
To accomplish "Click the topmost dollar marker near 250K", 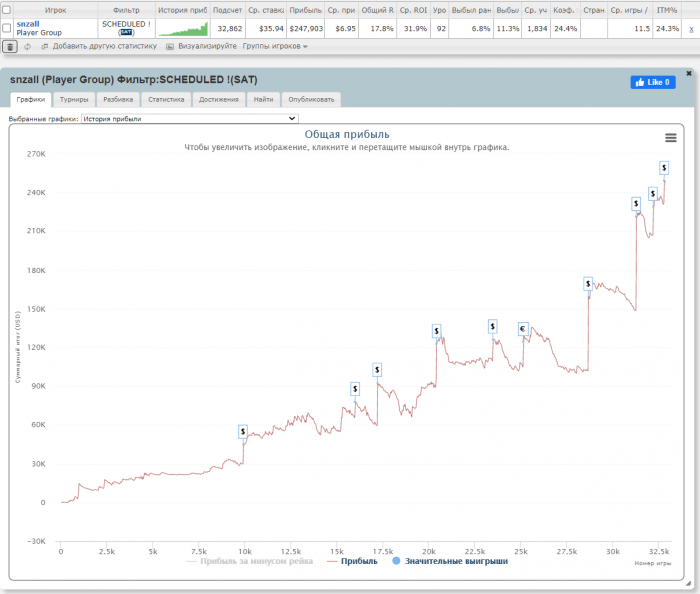I will [x=664, y=168].
